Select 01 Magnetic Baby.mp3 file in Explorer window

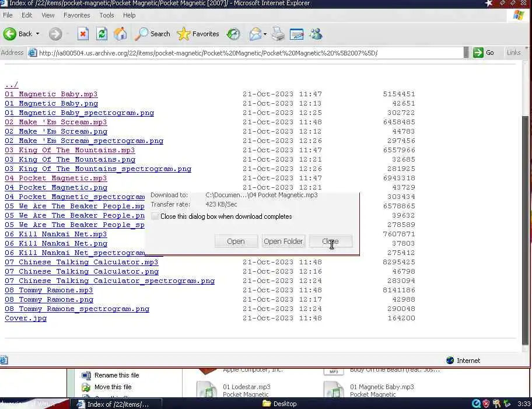[369, 390]
